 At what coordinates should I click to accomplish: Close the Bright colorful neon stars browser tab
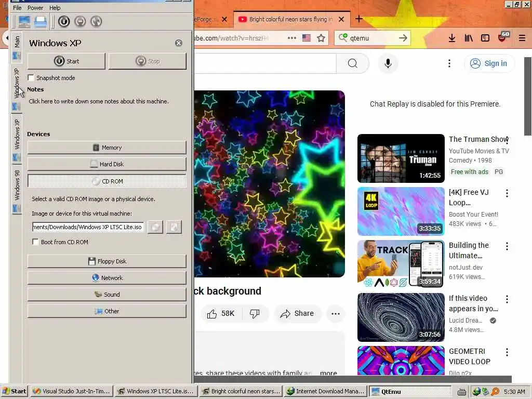coord(341,19)
